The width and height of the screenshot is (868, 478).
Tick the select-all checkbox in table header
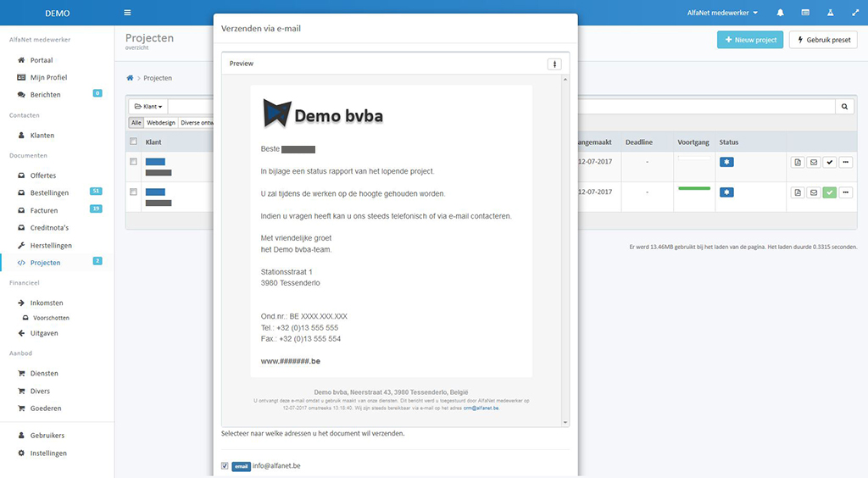coord(133,142)
